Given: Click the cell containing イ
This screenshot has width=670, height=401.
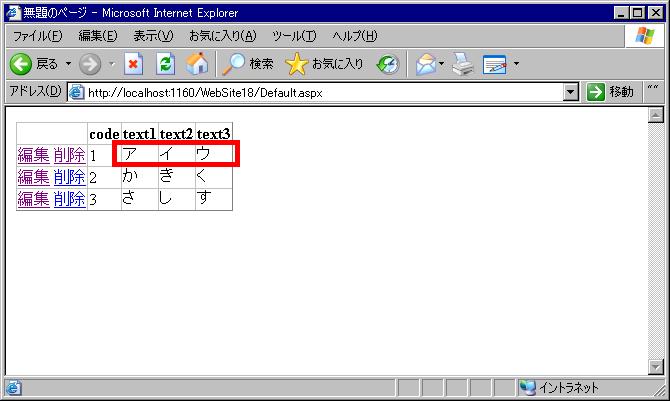Looking at the screenshot, I should point(176,155).
